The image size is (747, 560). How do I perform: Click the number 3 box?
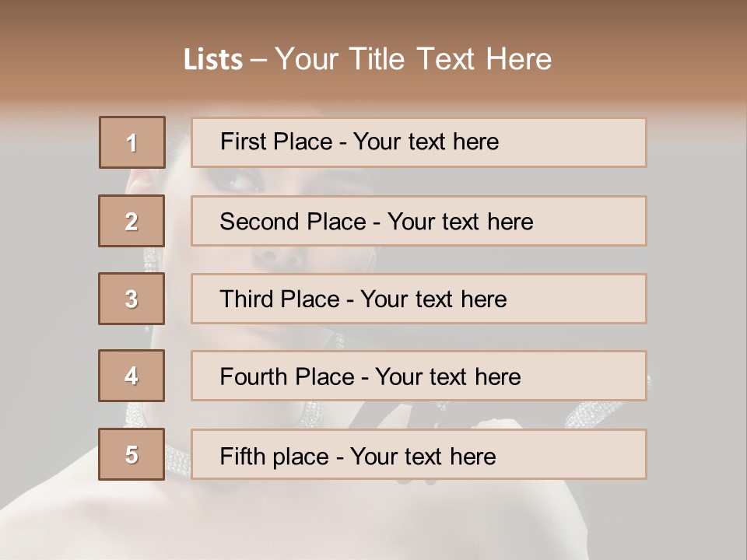pyautogui.click(x=132, y=299)
